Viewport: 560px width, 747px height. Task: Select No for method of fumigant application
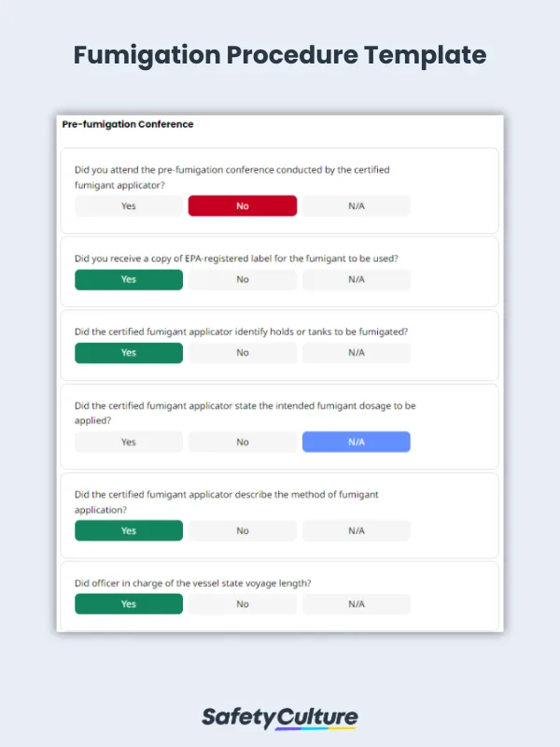(242, 529)
